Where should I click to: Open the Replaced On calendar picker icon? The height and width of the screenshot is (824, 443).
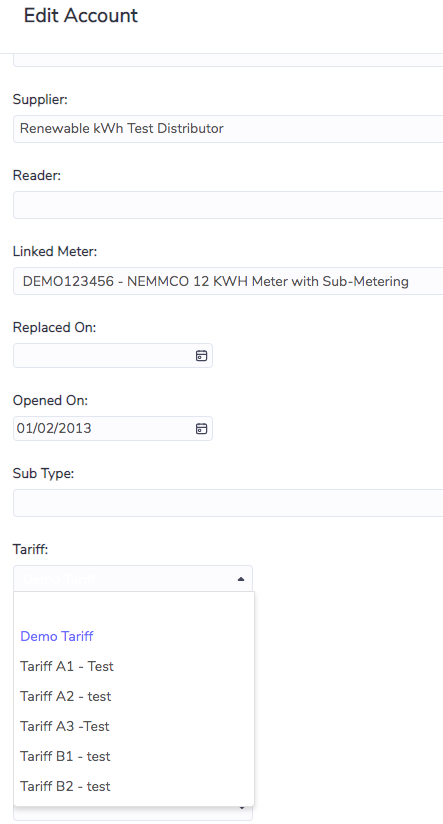[201, 356]
